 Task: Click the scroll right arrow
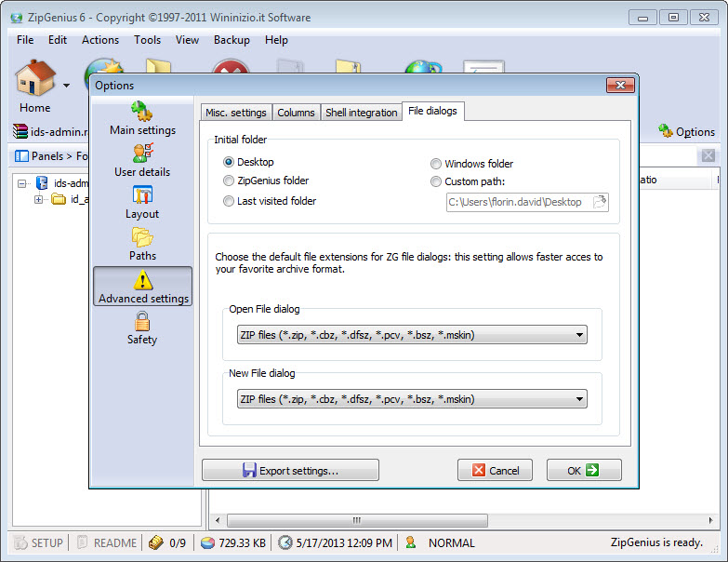point(710,520)
